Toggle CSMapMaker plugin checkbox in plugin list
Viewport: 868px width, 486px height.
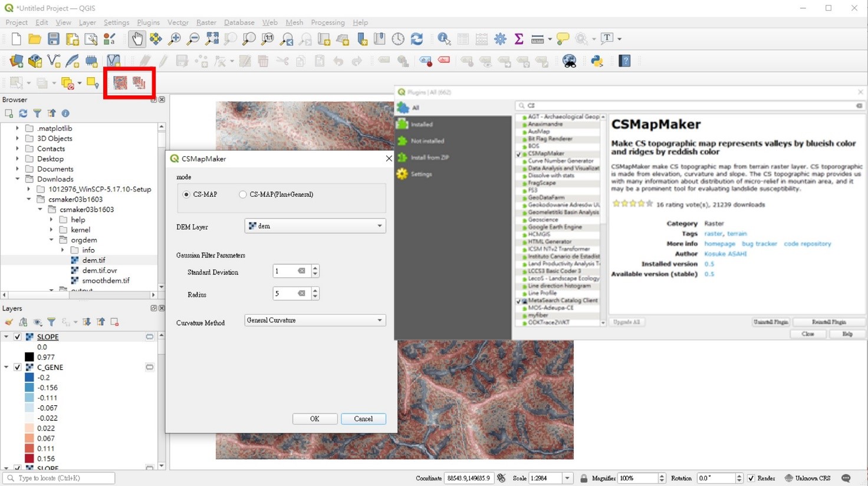(x=519, y=154)
